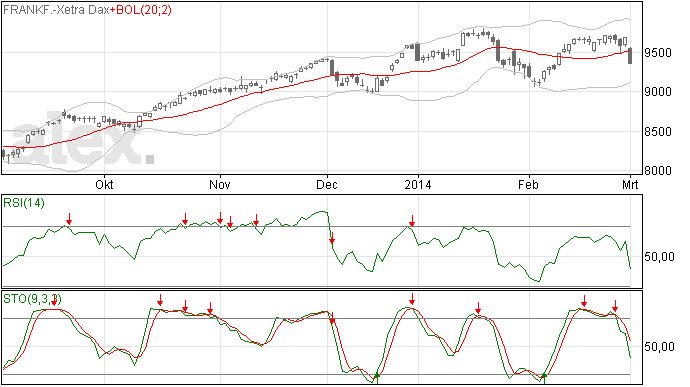The width and height of the screenshot is (690, 387).
Task: Select the 9000 price axis label
Action: coord(658,92)
